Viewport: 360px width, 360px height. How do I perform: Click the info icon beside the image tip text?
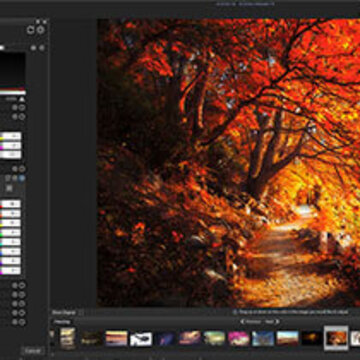(x=235, y=312)
